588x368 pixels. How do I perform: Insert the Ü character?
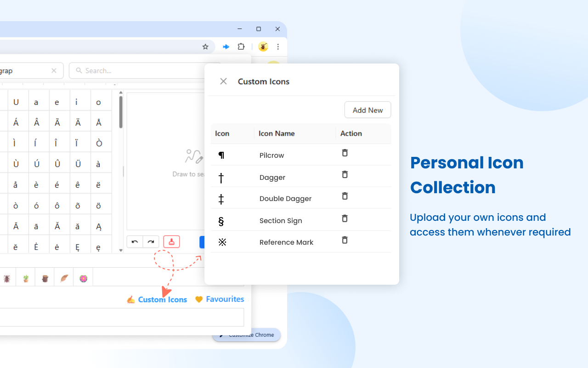pos(78,164)
